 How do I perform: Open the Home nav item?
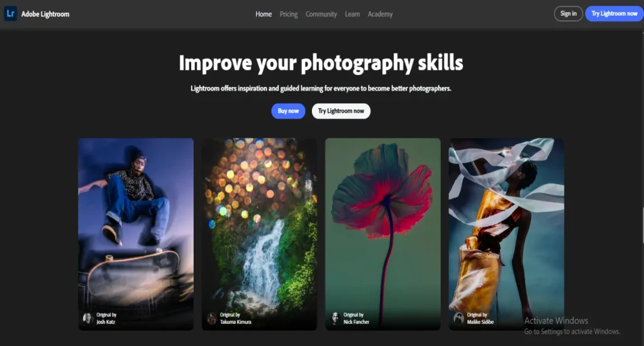pyautogui.click(x=264, y=14)
